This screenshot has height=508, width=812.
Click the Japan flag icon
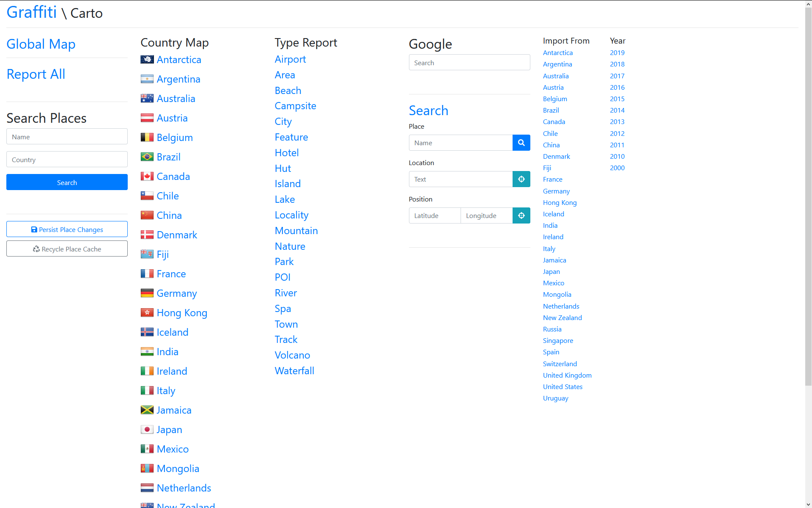[147, 430]
